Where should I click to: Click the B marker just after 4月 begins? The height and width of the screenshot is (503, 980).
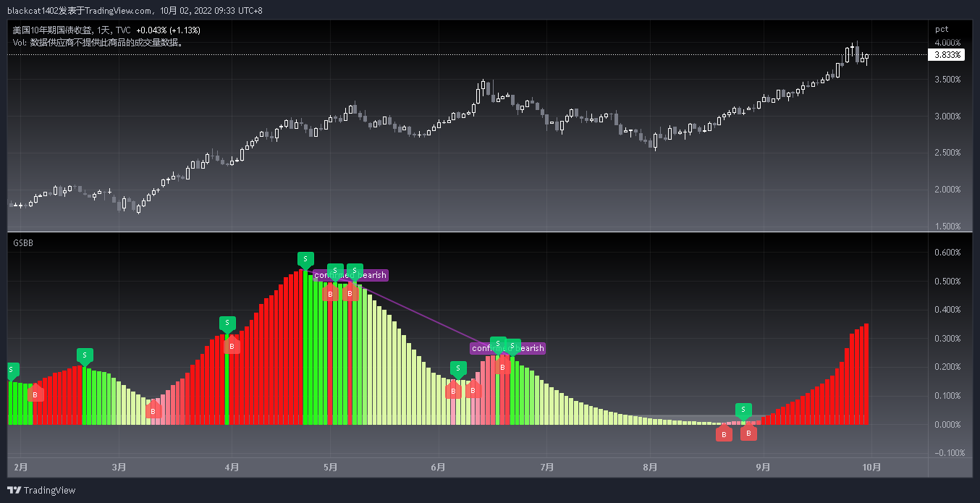(232, 346)
